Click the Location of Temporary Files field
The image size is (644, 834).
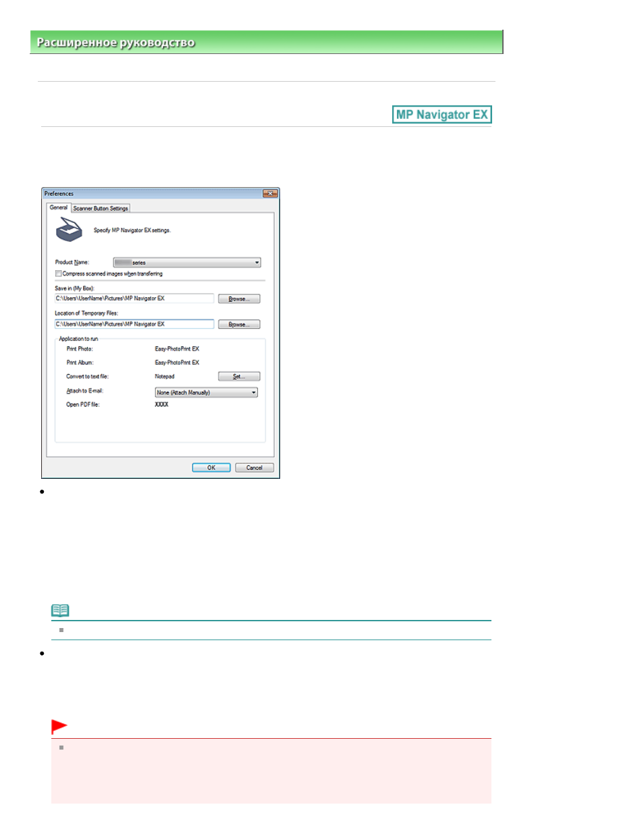coord(134,324)
